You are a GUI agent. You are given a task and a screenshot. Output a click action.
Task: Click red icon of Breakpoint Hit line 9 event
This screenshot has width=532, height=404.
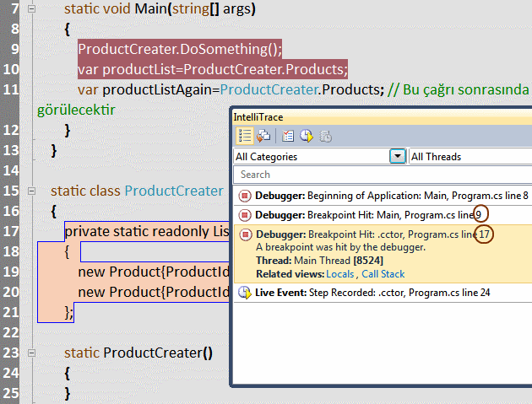click(245, 215)
